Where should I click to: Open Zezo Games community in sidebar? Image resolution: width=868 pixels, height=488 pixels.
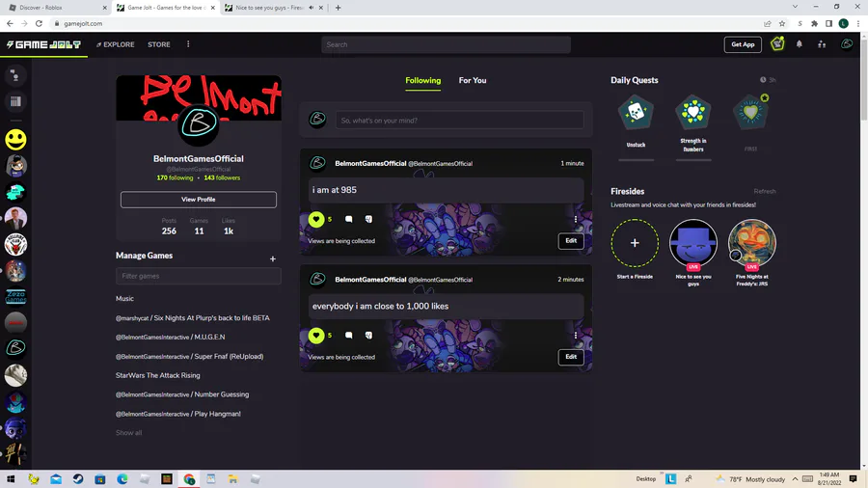(15, 297)
